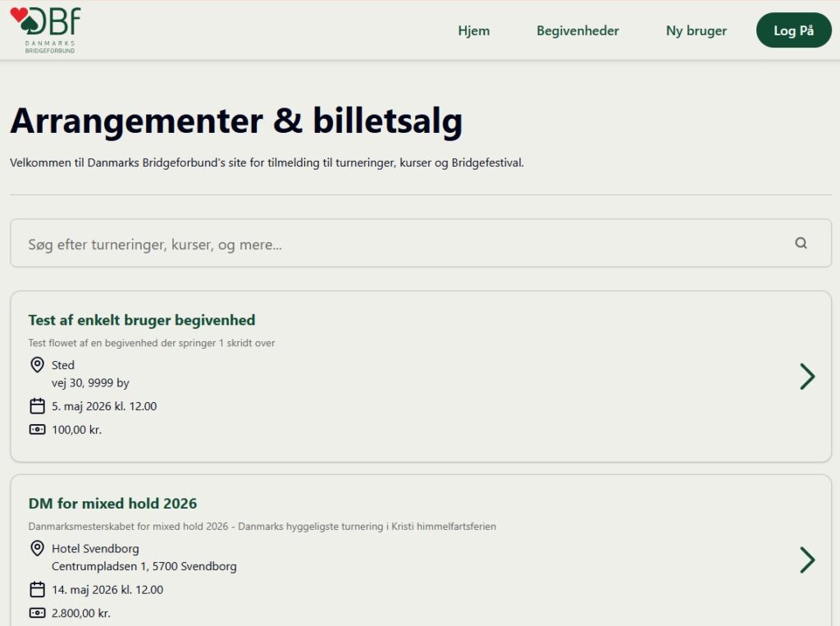840x626 pixels.
Task: Click the Arrangementer & billetsalg heading
Action: (236, 121)
